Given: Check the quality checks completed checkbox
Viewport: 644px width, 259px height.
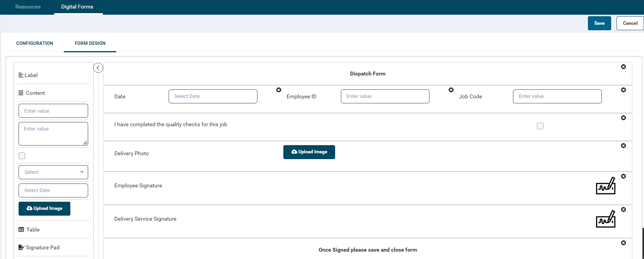Looking at the screenshot, I should point(540,126).
